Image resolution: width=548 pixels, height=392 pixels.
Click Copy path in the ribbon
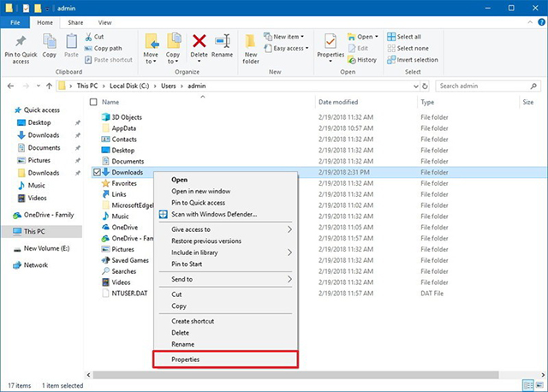pos(104,48)
